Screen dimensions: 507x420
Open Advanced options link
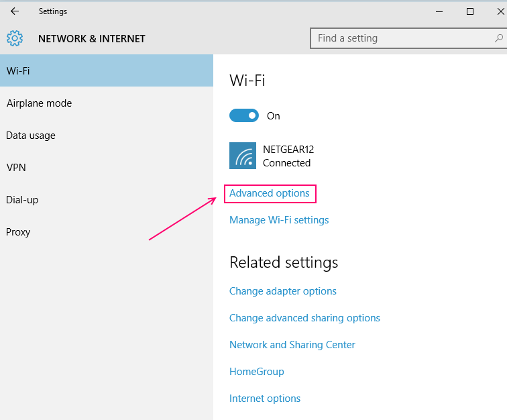pos(270,193)
